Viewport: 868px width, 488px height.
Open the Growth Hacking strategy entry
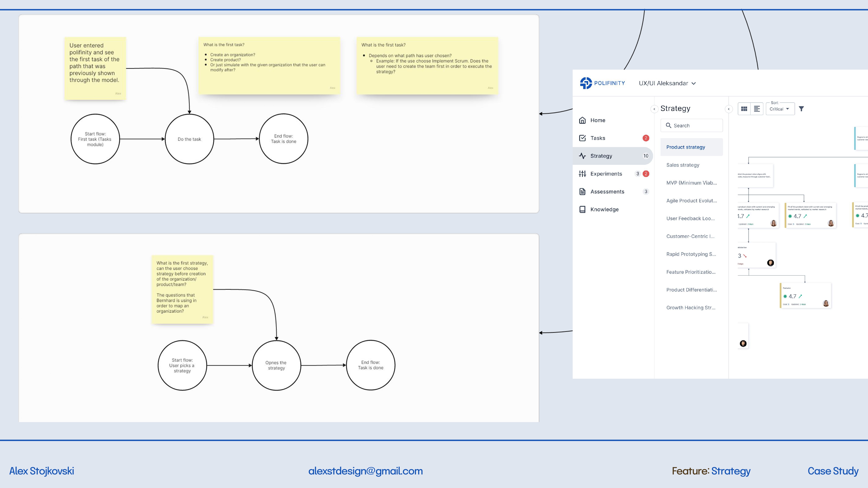click(690, 308)
